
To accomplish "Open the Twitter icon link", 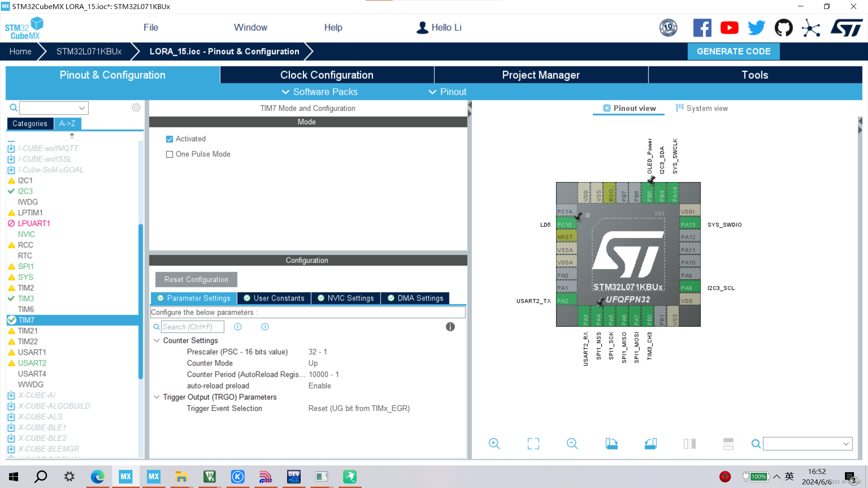I will click(x=756, y=28).
